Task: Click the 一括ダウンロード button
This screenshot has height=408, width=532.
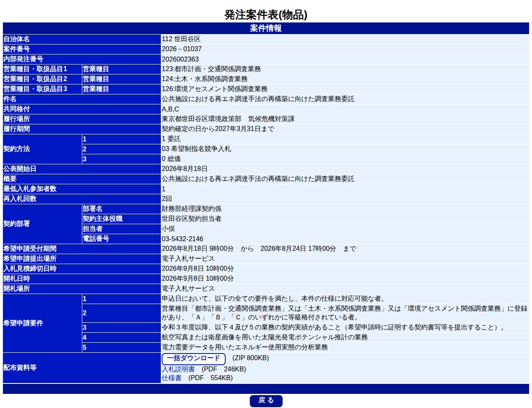Action: [x=193, y=359]
